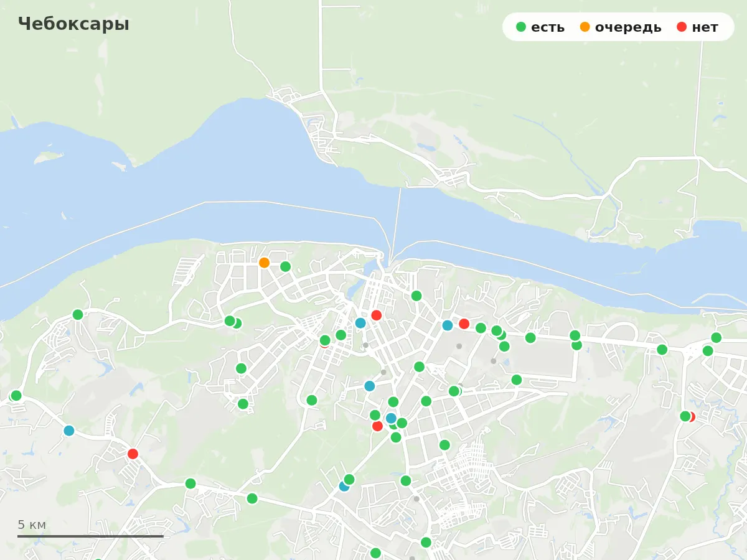This screenshot has width=747, height=560.
Task: Click the red dot in the legend
Action: (682, 27)
